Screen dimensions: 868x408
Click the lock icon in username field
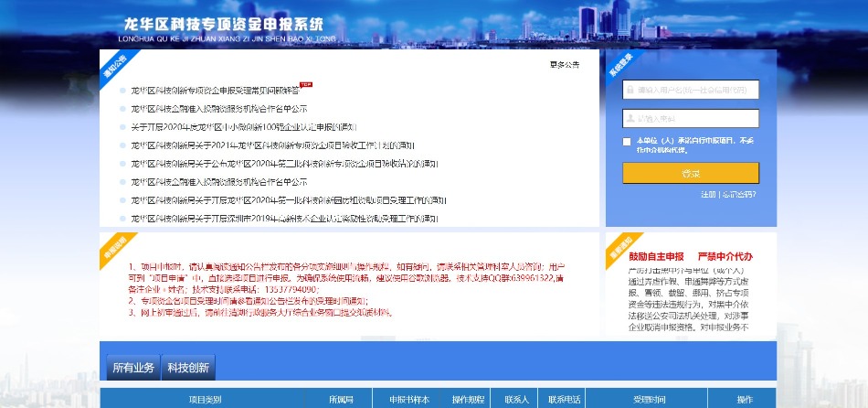click(630, 91)
